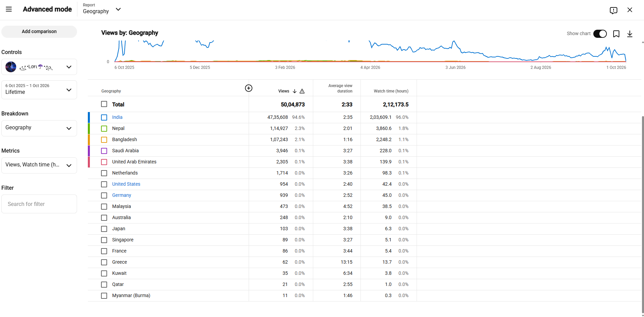
Task: Click the page vertical scrollbar
Action: 643,214
